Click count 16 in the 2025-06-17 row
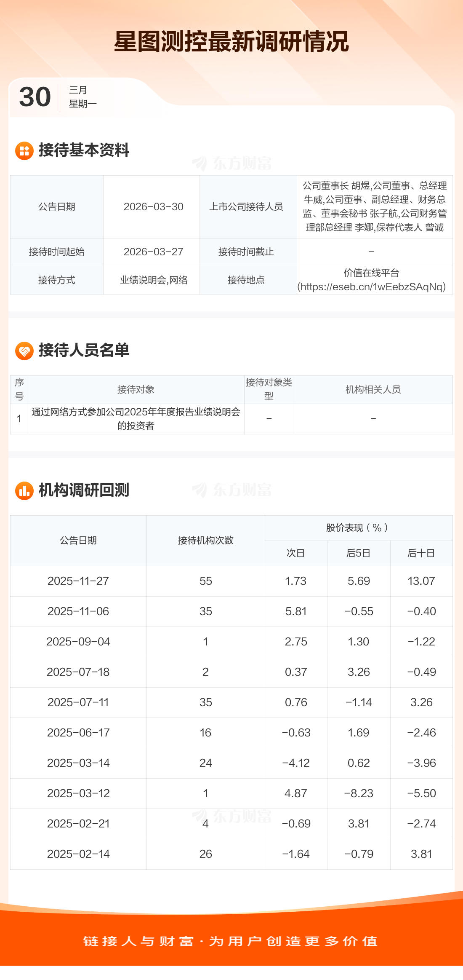 click(205, 733)
